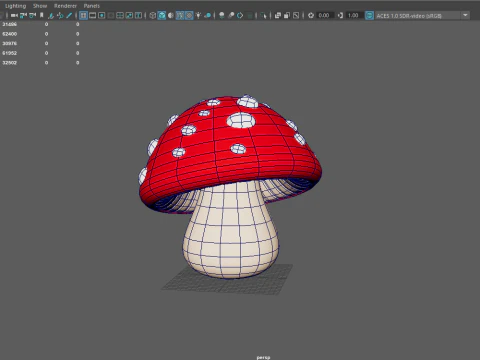Click the X-Ray display icon

coord(277,15)
